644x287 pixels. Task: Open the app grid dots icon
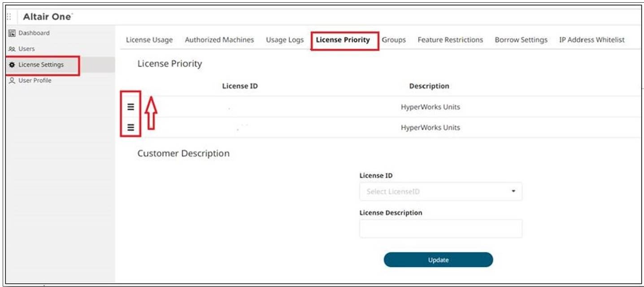pyautogui.click(x=9, y=17)
